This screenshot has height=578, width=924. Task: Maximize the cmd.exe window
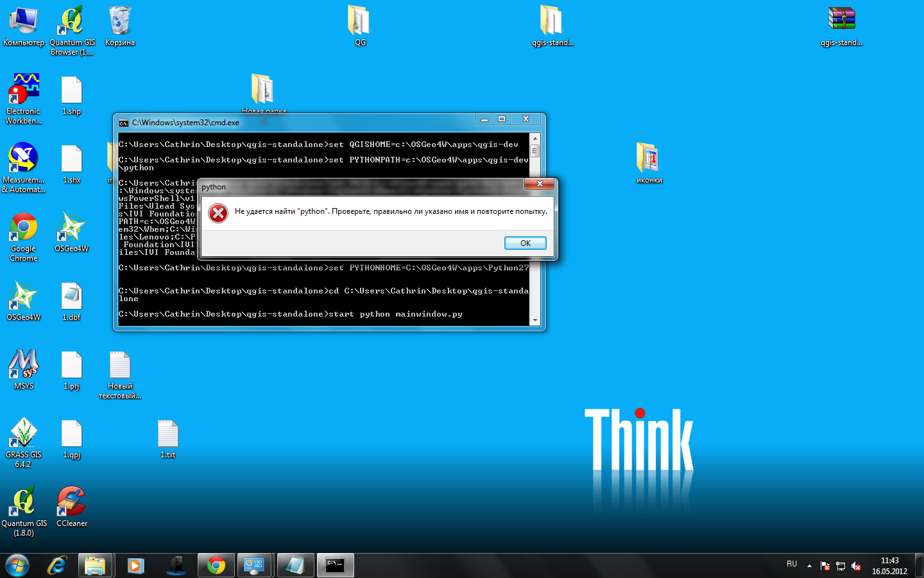[x=502, y=119]
